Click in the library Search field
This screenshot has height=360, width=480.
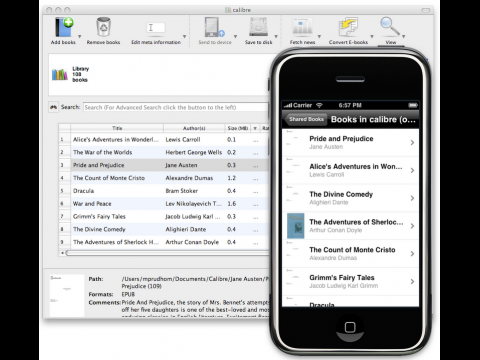pos(176,107)
